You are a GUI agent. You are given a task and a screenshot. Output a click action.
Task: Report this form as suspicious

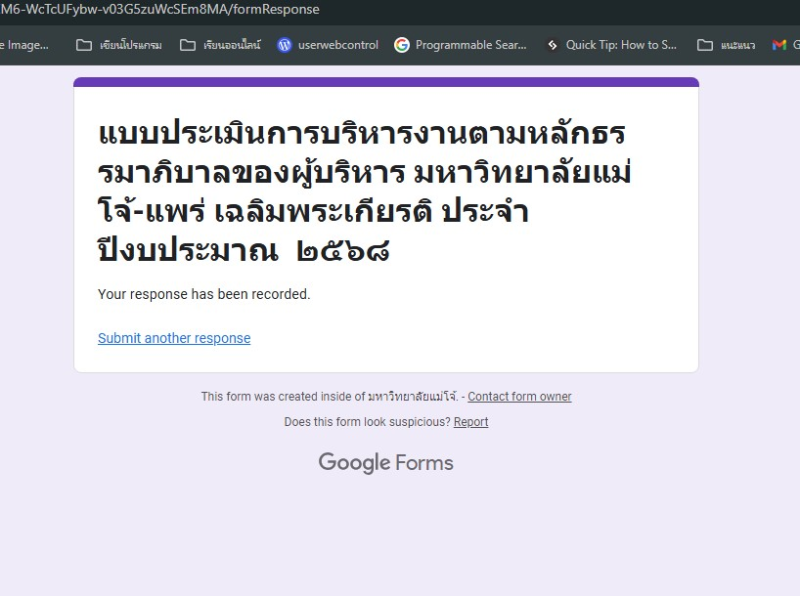click(x=470, y=422)
